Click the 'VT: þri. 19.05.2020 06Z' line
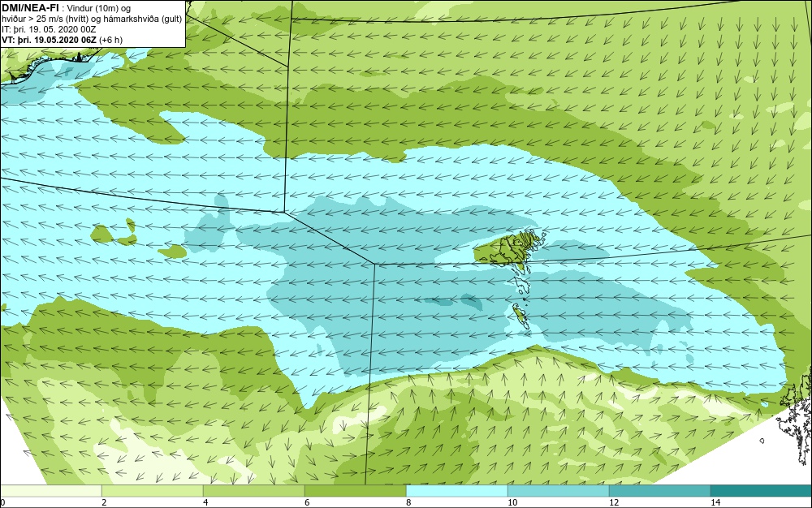This screenshot has height=508, width=812. 63,40
